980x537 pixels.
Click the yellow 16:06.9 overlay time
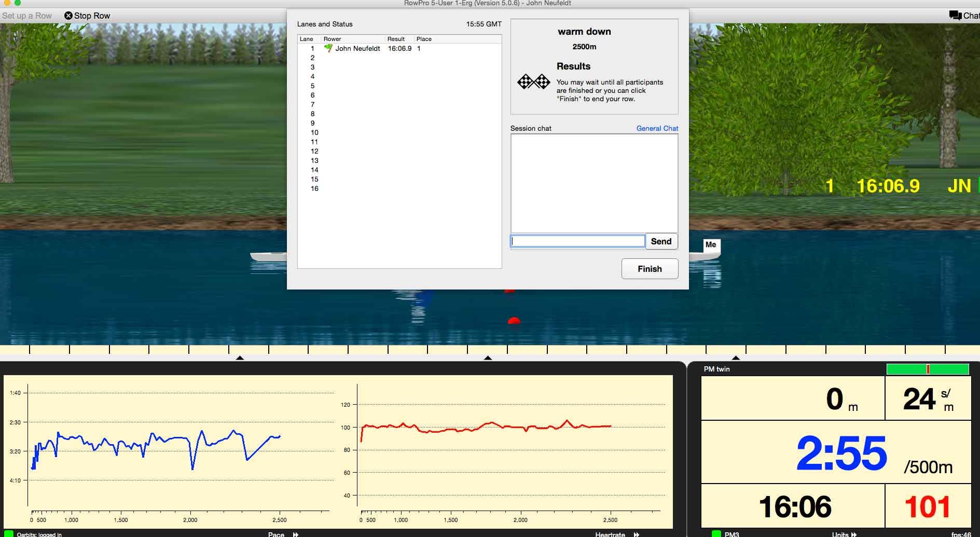point(888,186)
